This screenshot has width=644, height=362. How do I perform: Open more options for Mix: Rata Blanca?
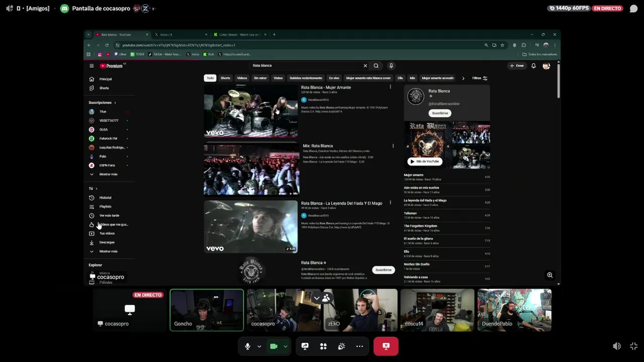click(393, 146)
